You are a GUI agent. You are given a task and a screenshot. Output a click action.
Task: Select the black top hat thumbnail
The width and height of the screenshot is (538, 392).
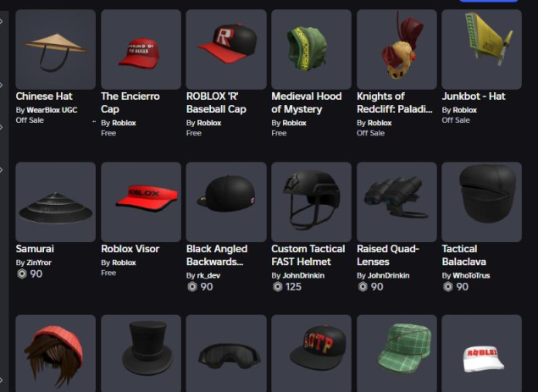(141, 353)
